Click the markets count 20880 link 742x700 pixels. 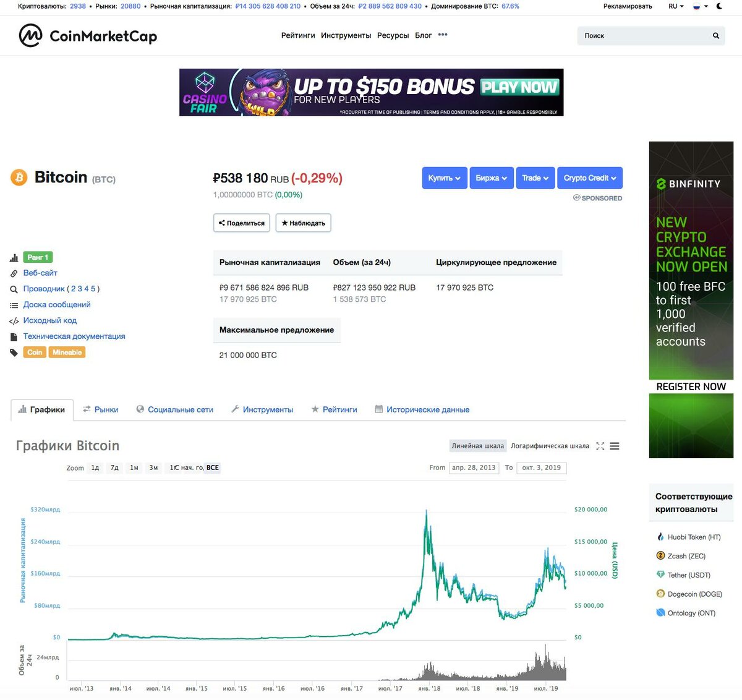(x=130, y=6)
